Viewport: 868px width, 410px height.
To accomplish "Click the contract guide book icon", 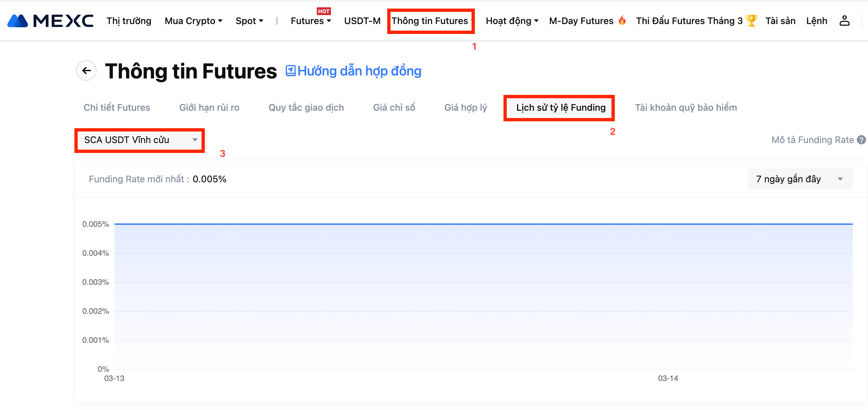I will click(x=290, y=71).
